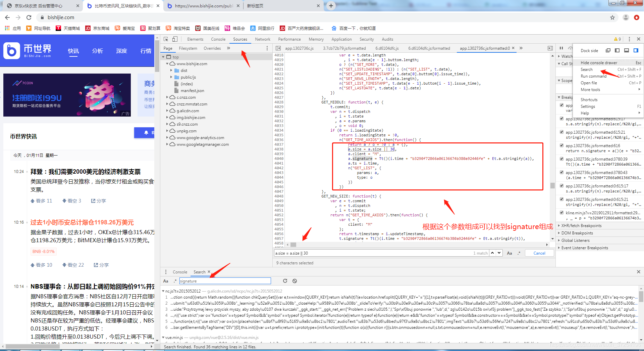Hide the debugger sidebar pane
This screenshot has height=351, width=644.
pyautogui.click(x=550, y=48)
